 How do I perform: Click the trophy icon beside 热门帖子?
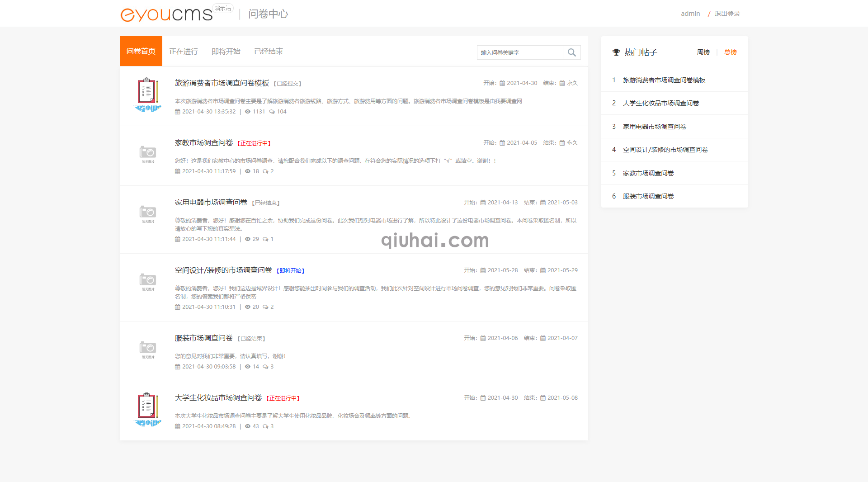point(616,52)
